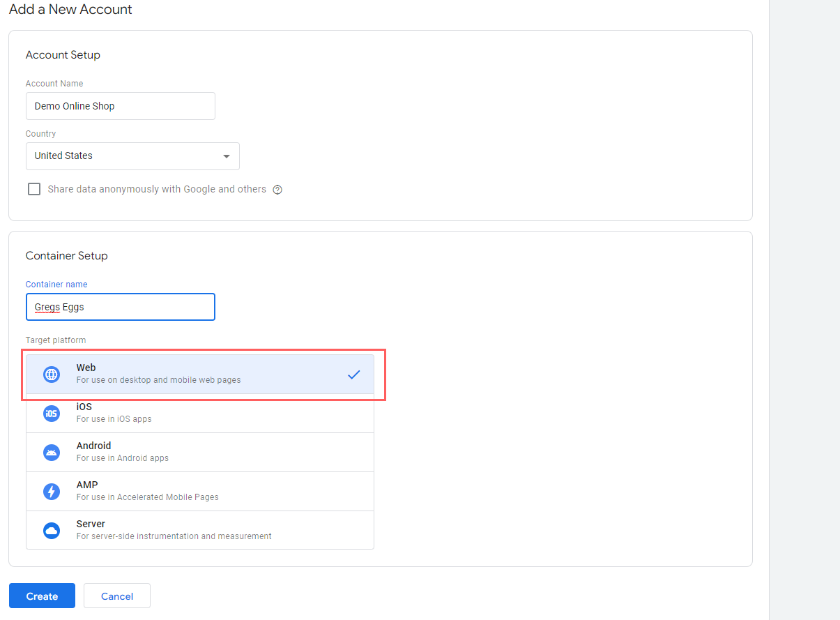Pick the Server-side instrumentation platform option

200,530
